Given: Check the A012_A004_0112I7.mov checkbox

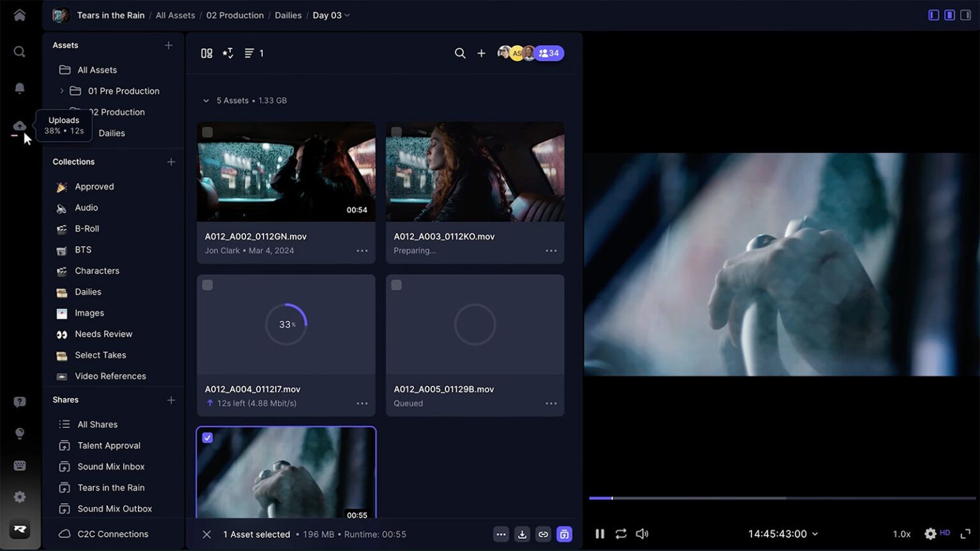Looking at the screenshot, I should (x=207, y=285).
